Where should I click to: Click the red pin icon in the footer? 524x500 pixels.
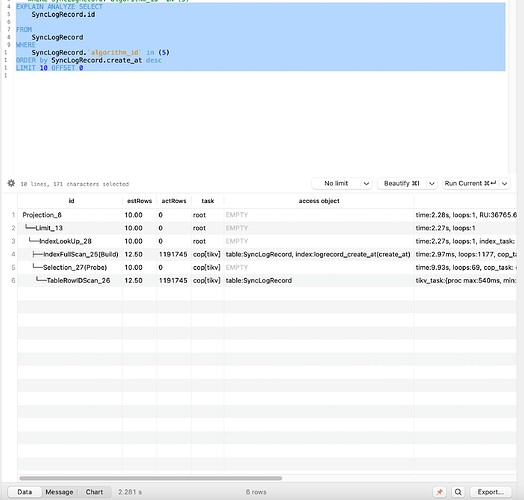pos(439,492)
